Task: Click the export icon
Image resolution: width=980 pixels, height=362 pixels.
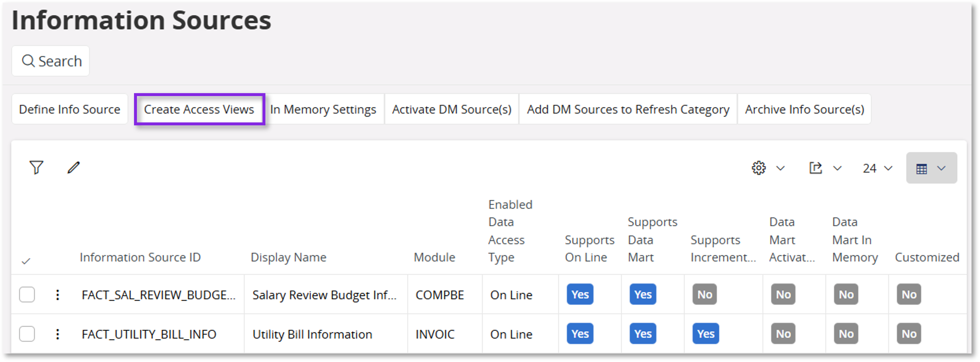Action: [x=815, y=168]
